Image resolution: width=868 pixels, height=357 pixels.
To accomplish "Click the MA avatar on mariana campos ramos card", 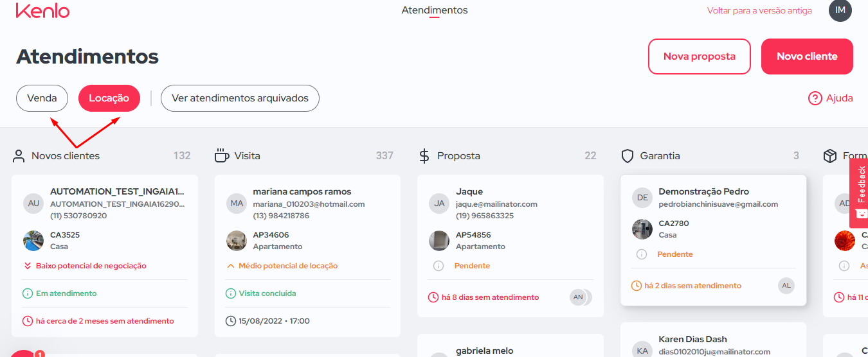I will tap(237, 204).
